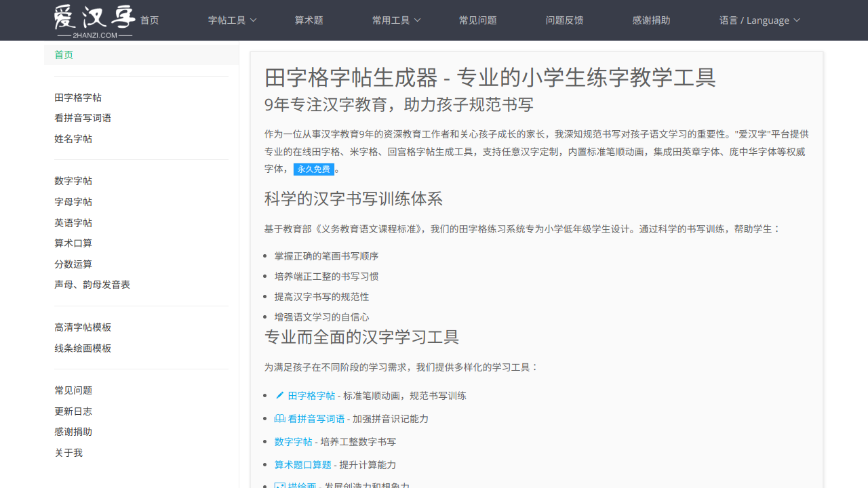Click 关于我 at the sidebar bottom
Screen dimensions: 868x488
click(68, 452)
